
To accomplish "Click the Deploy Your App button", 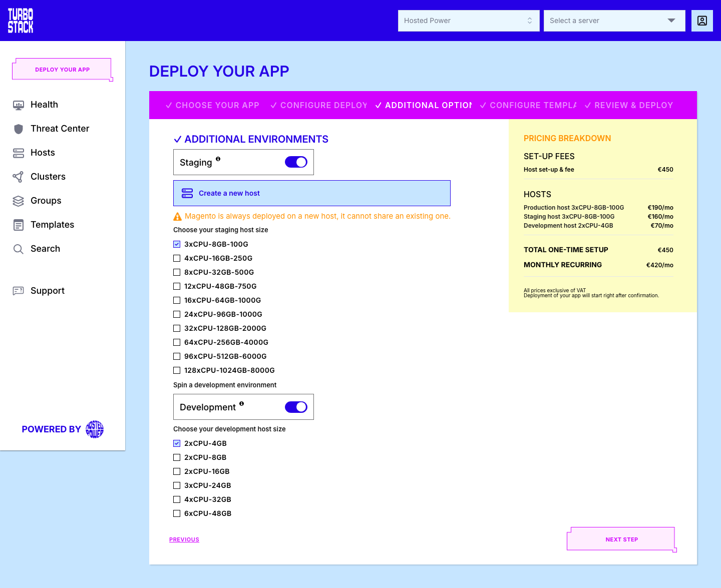I will pyautogui.click(x=63, y=70).
